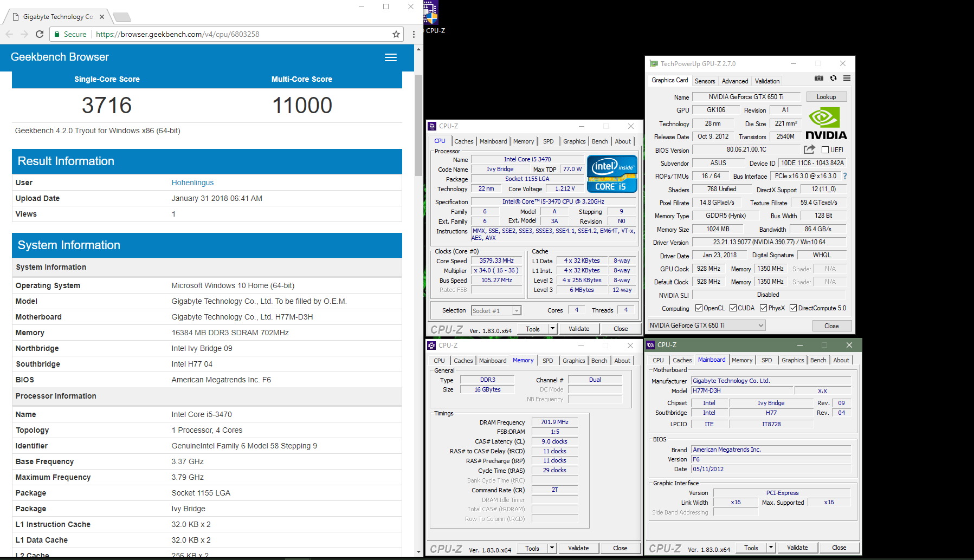Expand Tools dropdown arrow in CPU-Z Mainboard window

pyautogui.click(x=771, y=548)
